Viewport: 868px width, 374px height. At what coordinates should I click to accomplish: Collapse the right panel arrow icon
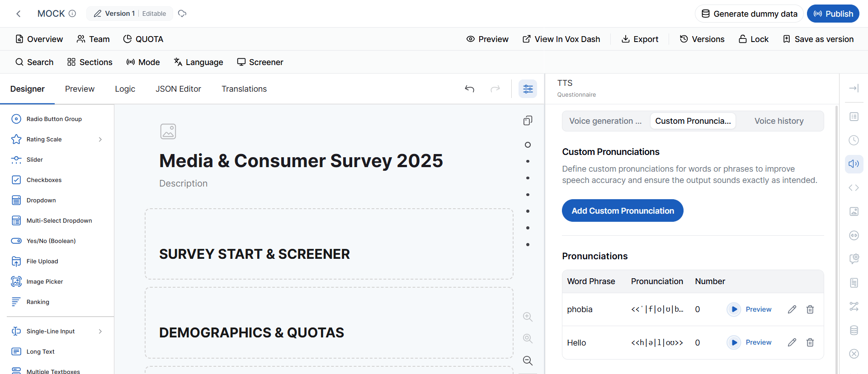[x=854, y=89]
